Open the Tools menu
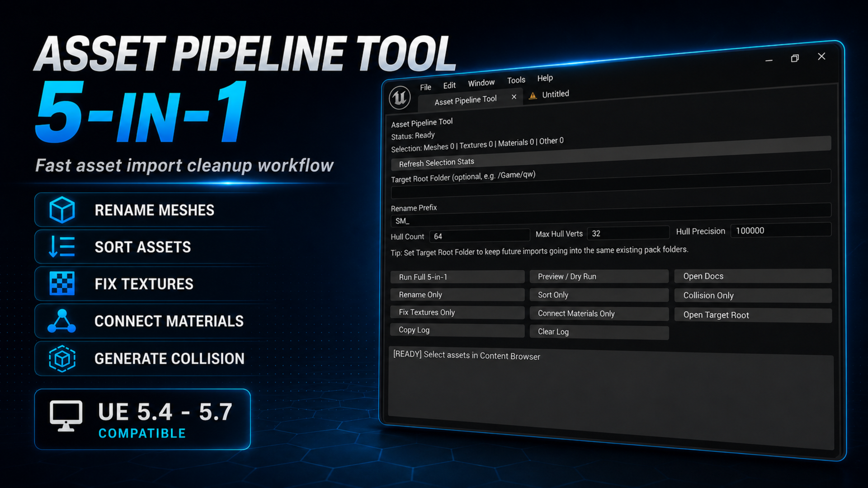 pyautogui.click(x=516, y=80)
